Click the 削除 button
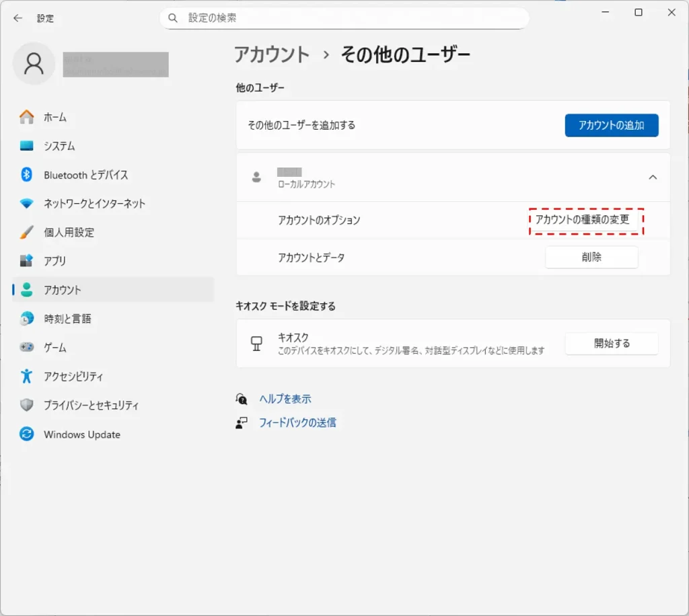The width and height of the screenshot is (689, 616). pyautogui.click(x=591, y=258)
